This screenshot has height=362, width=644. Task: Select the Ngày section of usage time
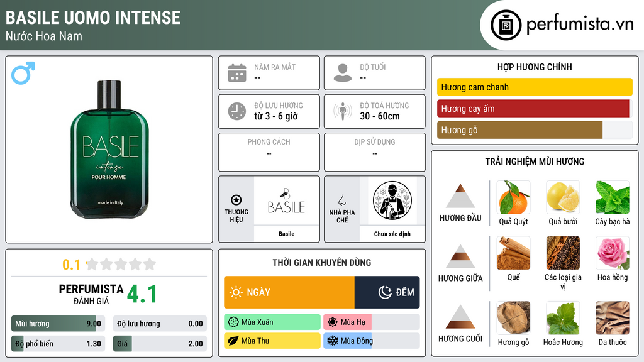[x=289, y=292]
